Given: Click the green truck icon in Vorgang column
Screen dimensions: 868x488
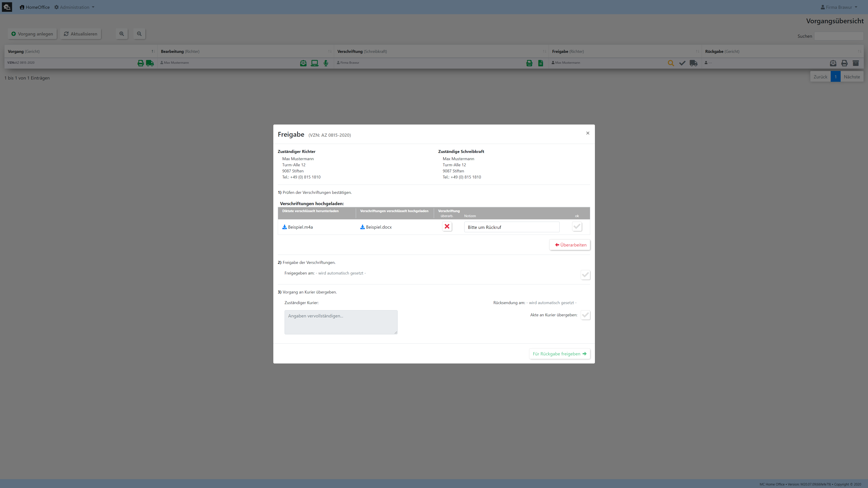Looking at the screenshot, I should point(150,63).
